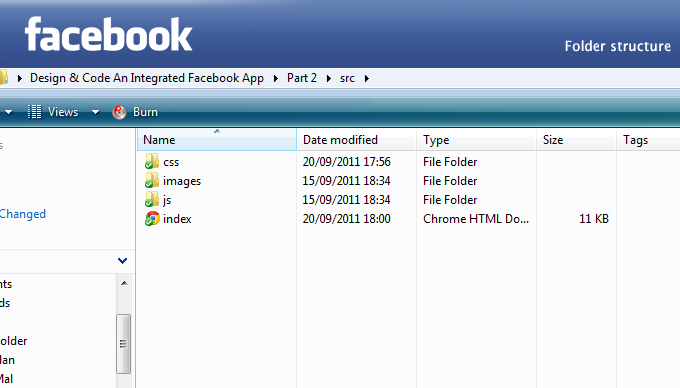
Task: Click Chrome HTML Do... type cell
Action: pos(476,219)
